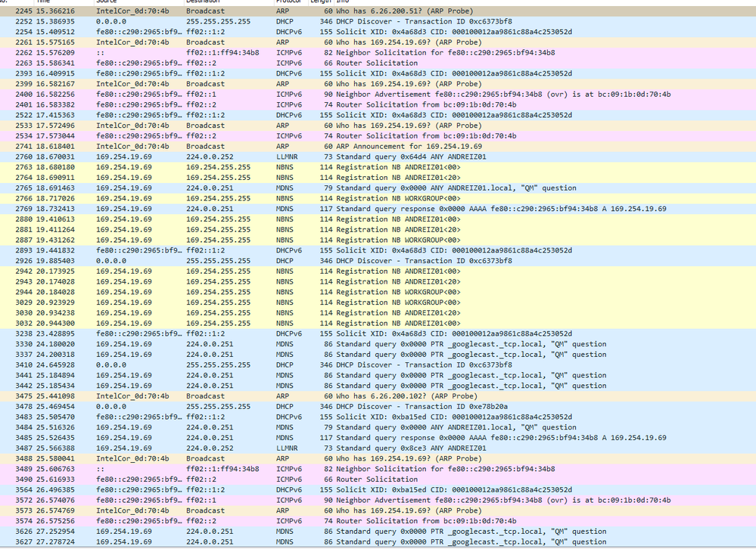The image size is (756, 549).
Task: Click NBNS packet 3032 for WORKGROUP
Action: coord(378,323)
